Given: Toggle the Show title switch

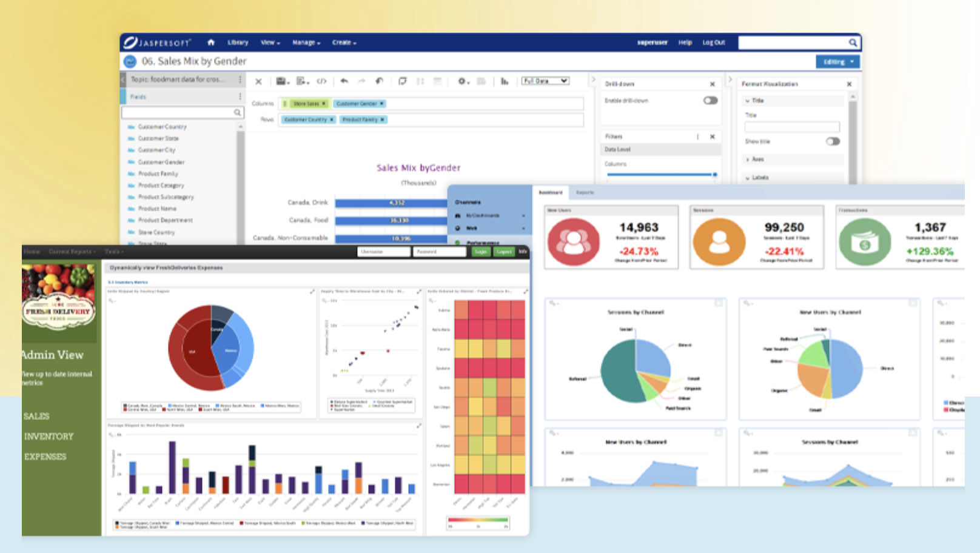Looking at the screenshot, I should tap(833, 141).
